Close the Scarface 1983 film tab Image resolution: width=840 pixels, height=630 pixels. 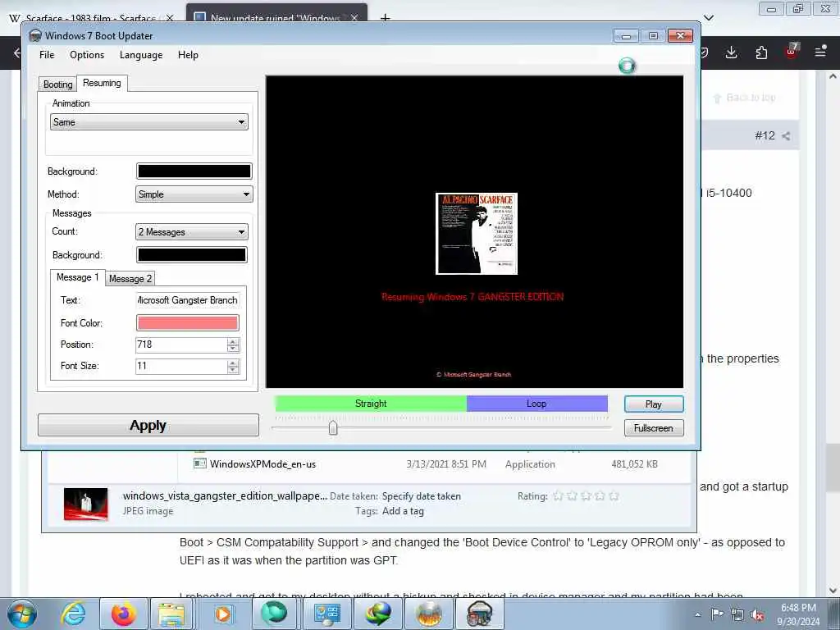pos(169,18)
